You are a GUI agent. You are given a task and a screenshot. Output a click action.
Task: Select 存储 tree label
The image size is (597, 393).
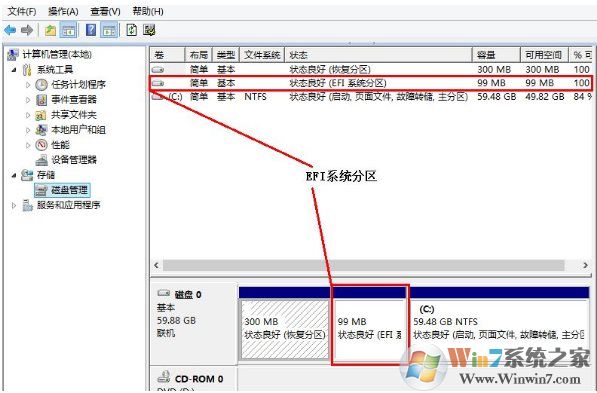46,175
